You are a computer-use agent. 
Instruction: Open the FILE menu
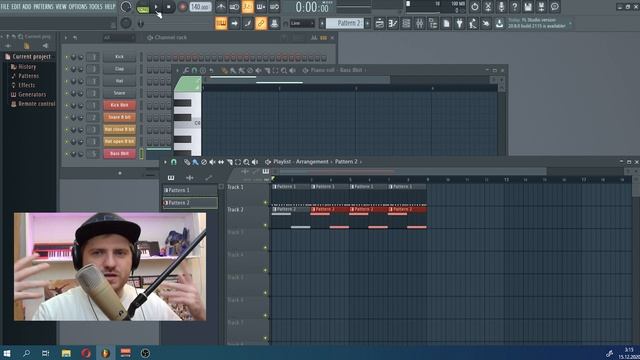(x=5, y=7)
